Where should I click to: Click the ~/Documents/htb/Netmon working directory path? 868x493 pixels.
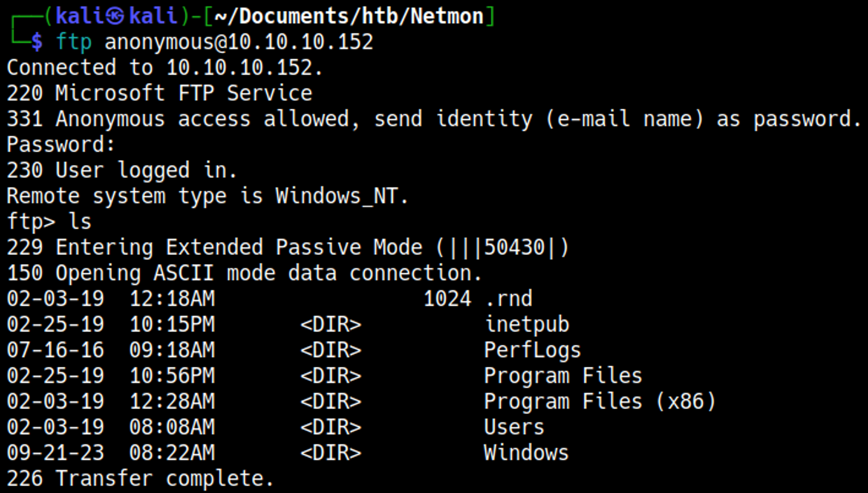click(x=349, y=16)
